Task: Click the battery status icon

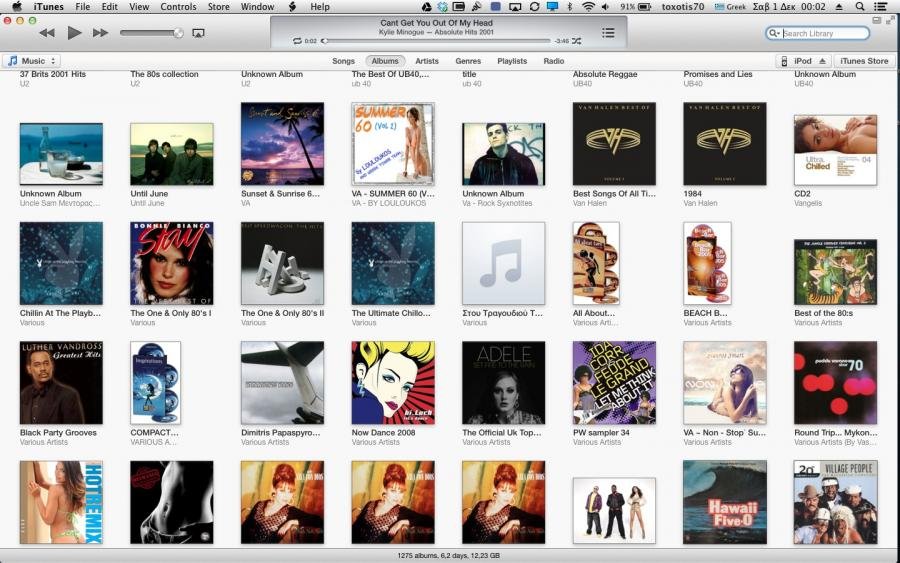Action: pyautogui.click(x=645, y=7)
